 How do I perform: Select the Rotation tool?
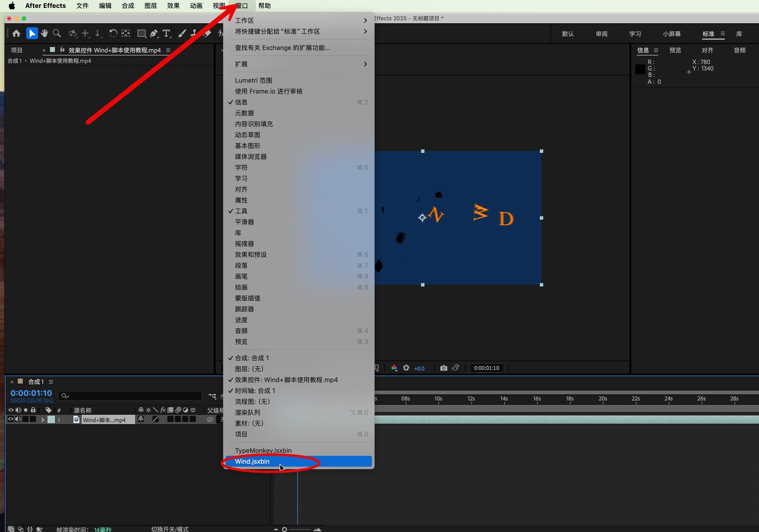click(x=113, y=34)
